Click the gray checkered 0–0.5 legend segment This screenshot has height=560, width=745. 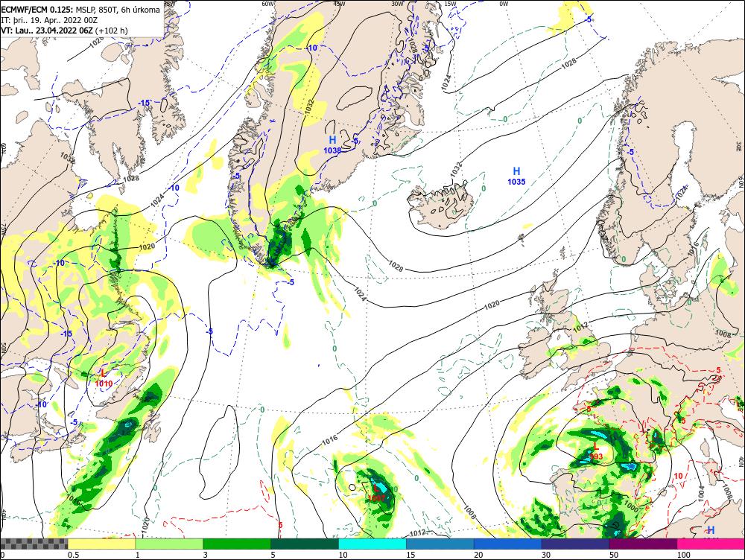click(x=34, y=544)
